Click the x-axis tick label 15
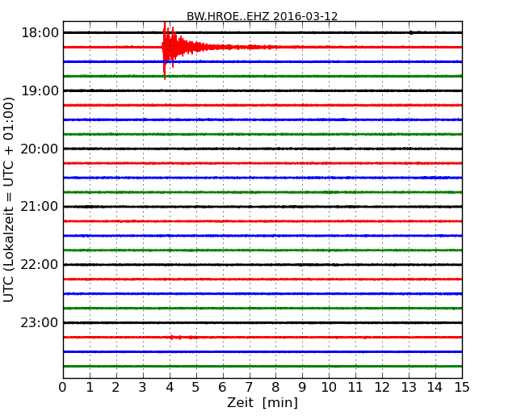The height and width of the screenshot is (420, 525). [462, 388]
